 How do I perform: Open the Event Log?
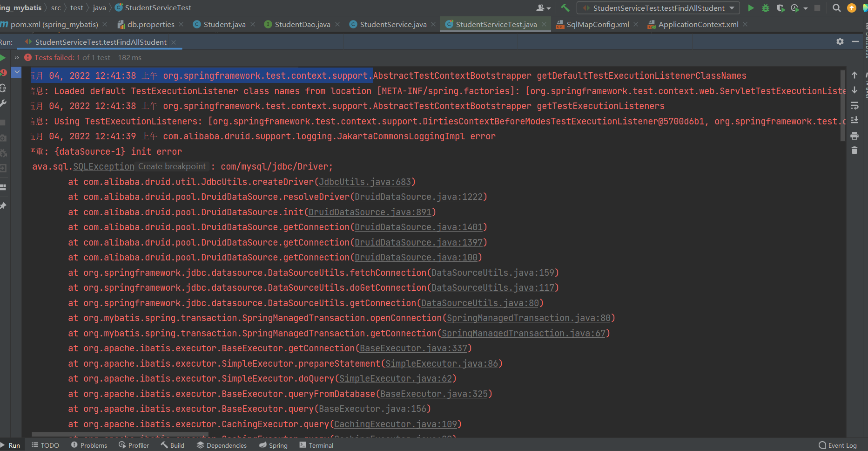[838, 445]
